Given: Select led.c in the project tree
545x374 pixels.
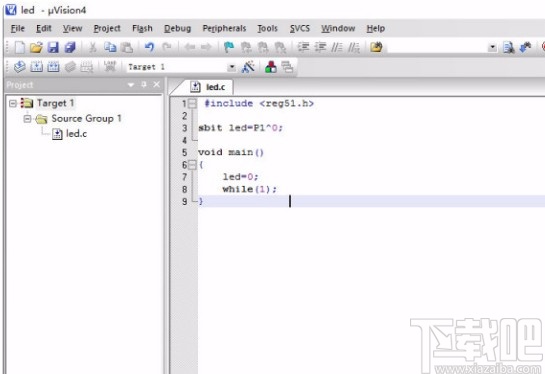Looking at the screenshot, I should (x=76, y=134).
